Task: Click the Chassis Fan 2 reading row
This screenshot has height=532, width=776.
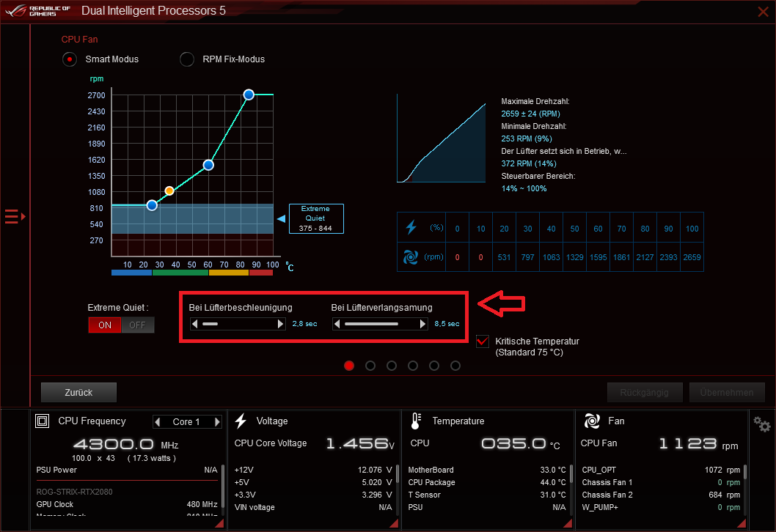Action: [661, 495]
